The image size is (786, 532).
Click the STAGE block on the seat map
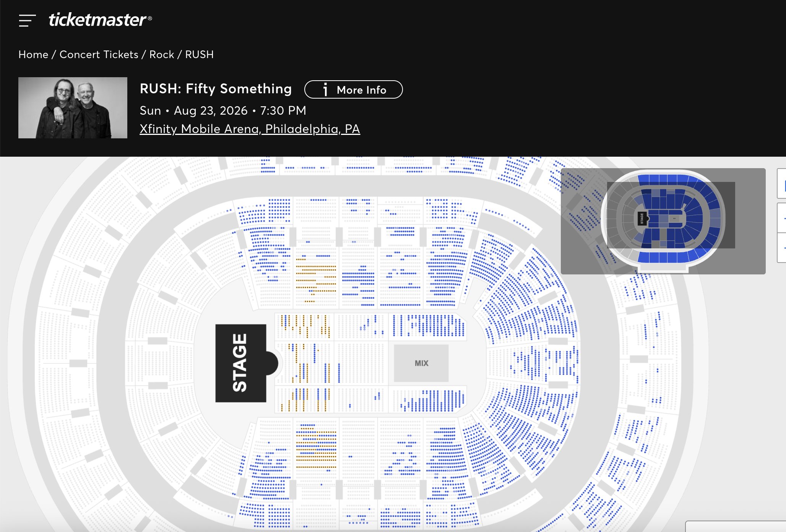coord(240,363)
